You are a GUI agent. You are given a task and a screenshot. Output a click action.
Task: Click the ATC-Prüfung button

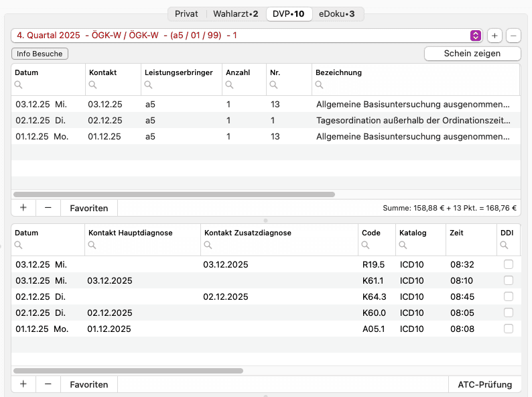485,384
